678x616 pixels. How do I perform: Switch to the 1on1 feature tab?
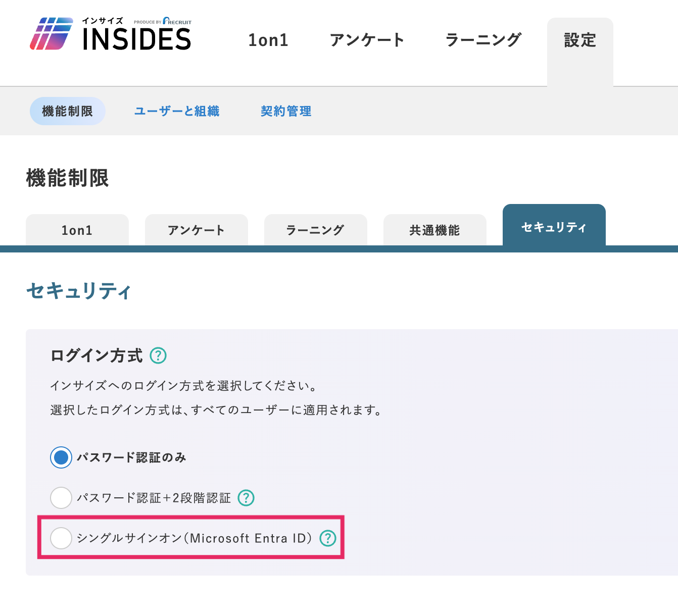[x=77, y=230]
